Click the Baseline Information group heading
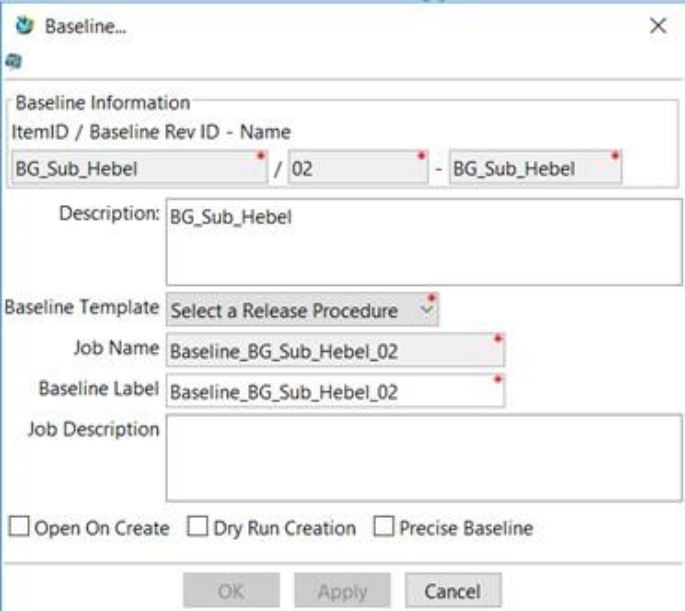The height and width of the screenshot is (611, 685). click(100, 103)
